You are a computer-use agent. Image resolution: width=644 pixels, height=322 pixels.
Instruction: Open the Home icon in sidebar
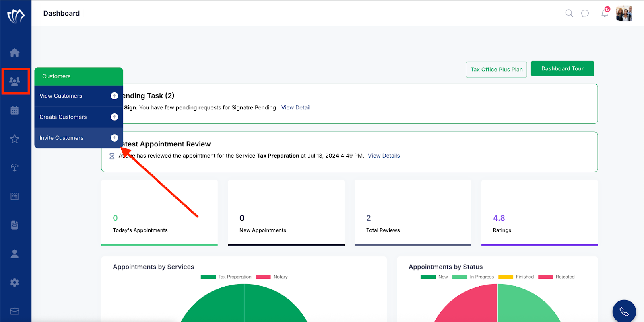coord(14,53)
